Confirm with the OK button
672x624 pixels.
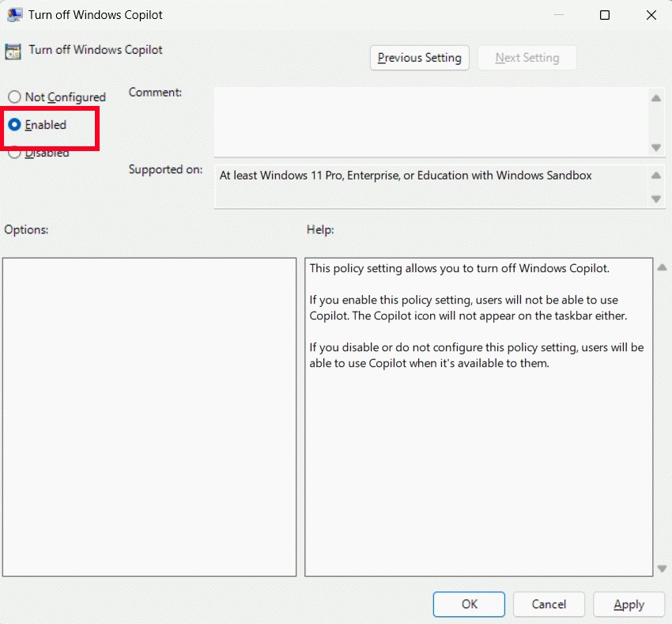[469, 604]
